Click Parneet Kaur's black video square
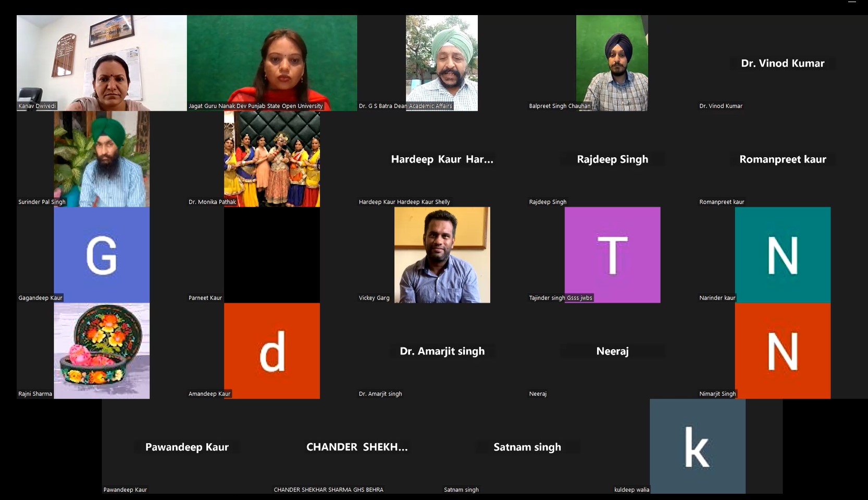Image resolution: width=868 pixels, height=500 pixels. 272,255
